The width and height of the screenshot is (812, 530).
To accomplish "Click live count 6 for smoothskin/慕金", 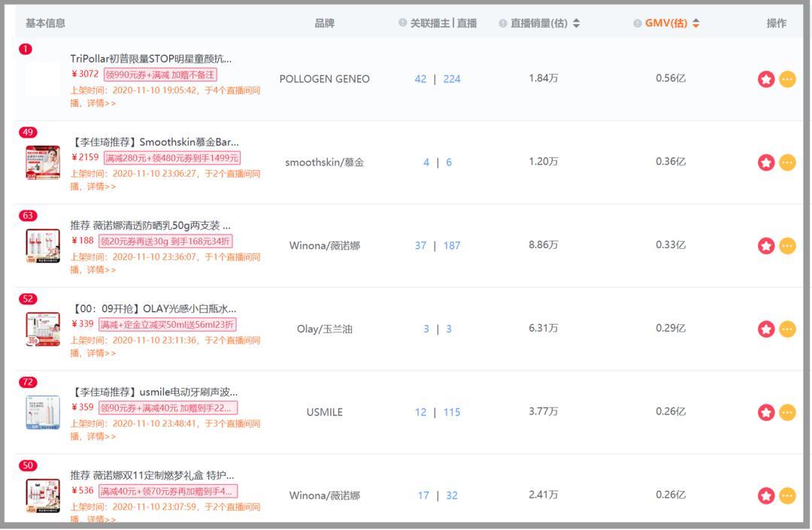I will click(x=448, y=162).
